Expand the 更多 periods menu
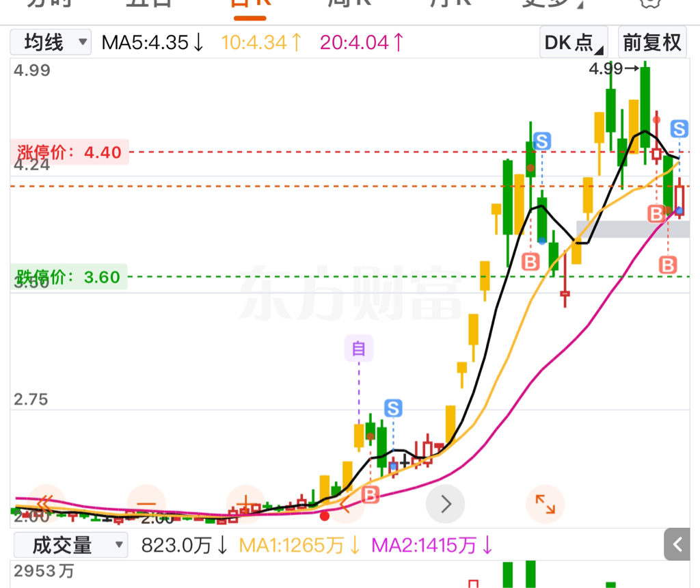This screenshot has width=700, height=588. (552, 5)
